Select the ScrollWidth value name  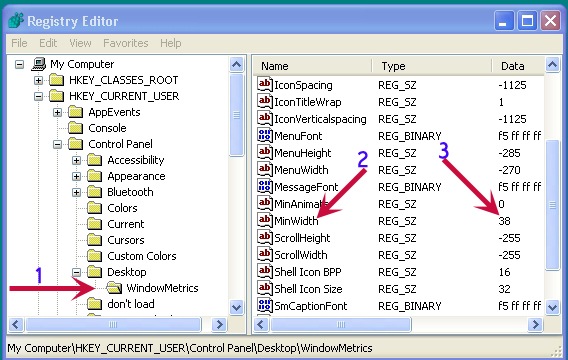(301, 255)
